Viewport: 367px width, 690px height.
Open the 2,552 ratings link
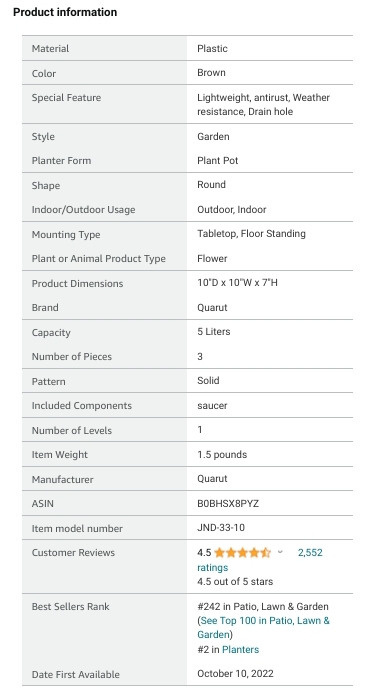pyautogui.click(x=260, y=560)
